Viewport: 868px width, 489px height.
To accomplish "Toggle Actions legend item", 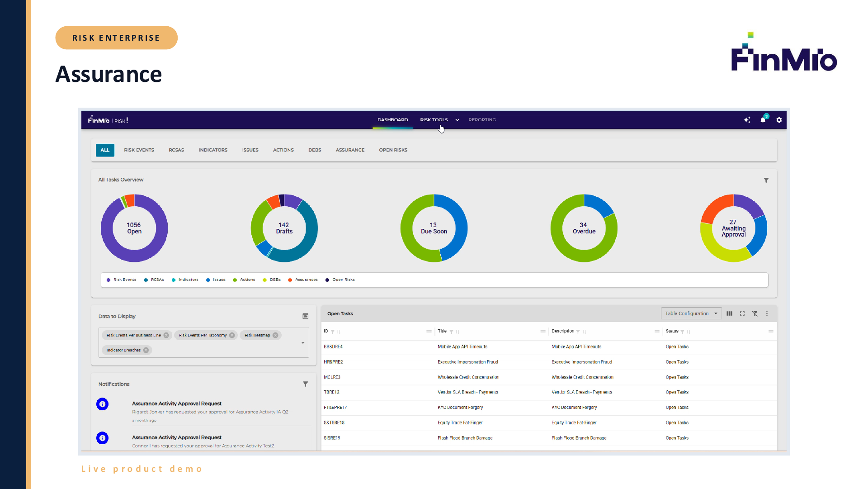I will click(x=244, y=280).
